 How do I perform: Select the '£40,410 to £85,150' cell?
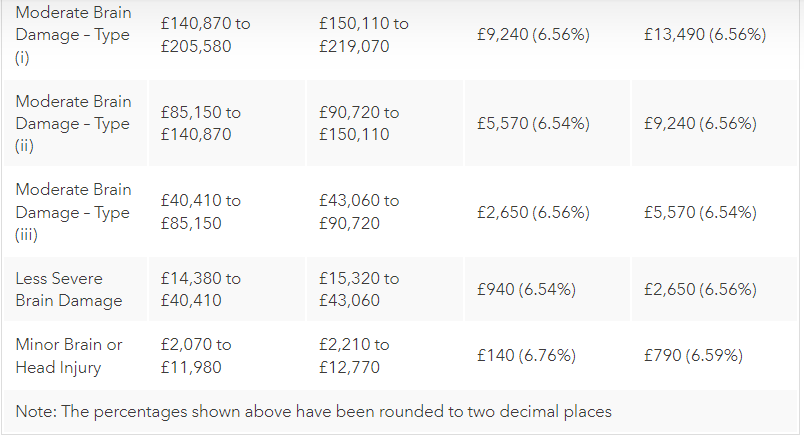(200, 212)
